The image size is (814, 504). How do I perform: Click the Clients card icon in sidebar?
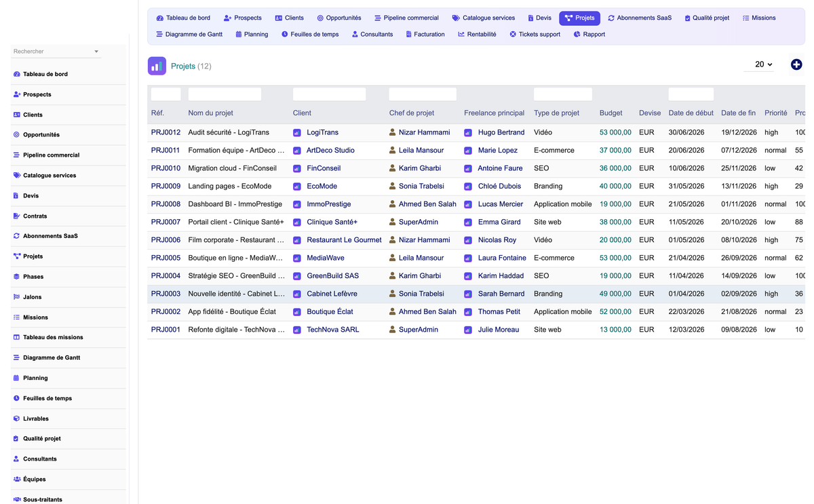pos(17,115)
